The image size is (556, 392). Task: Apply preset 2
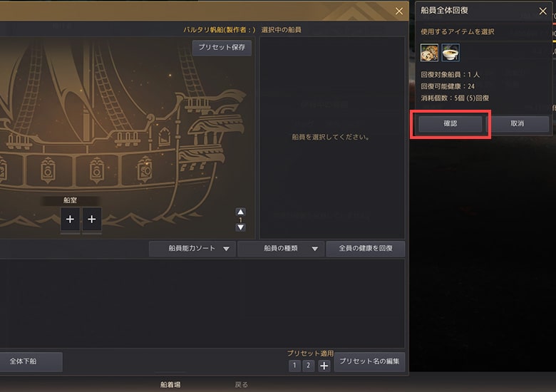coord(308,366)
